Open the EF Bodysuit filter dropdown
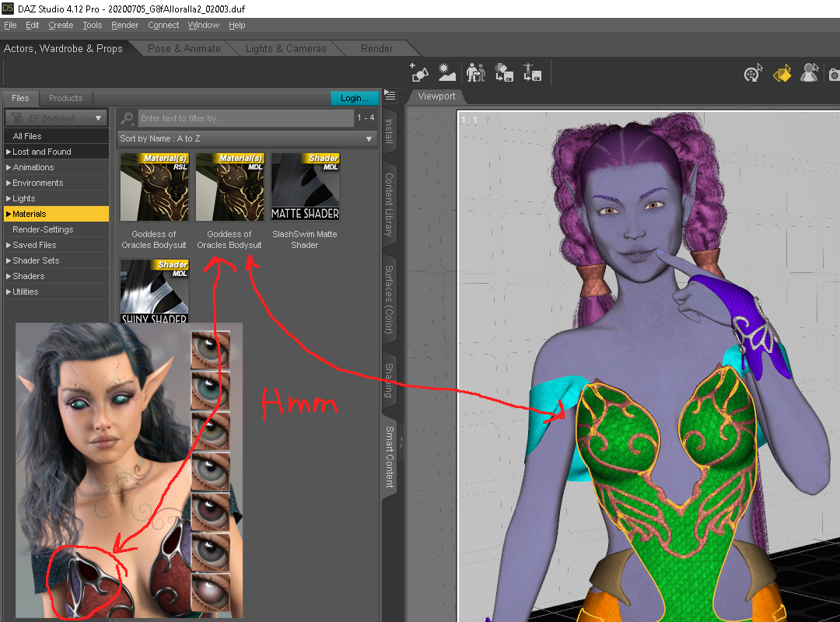This screenshot has width=840, height=622. tap(56, 118)
